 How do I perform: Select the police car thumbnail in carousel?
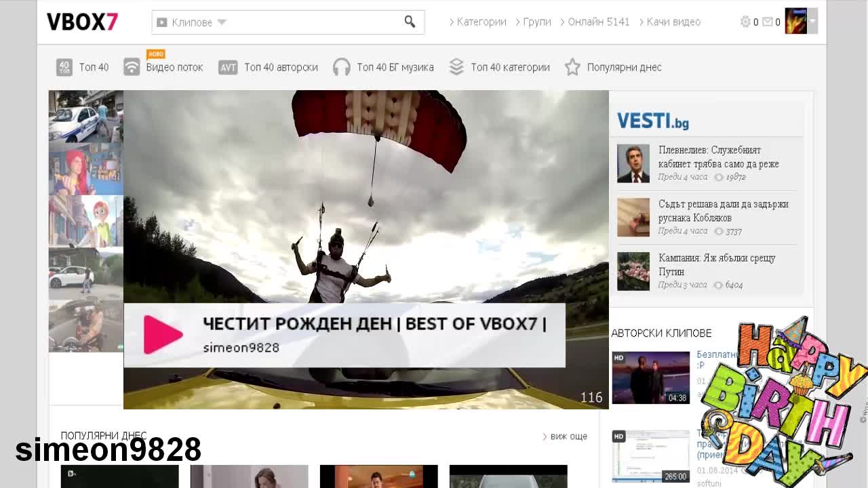[x=85, y=116]
